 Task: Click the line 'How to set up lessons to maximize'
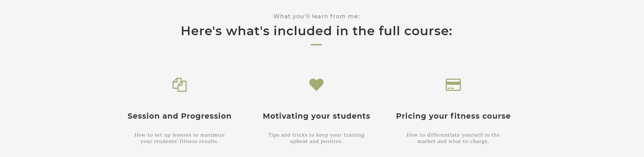(x=180, y=135)
